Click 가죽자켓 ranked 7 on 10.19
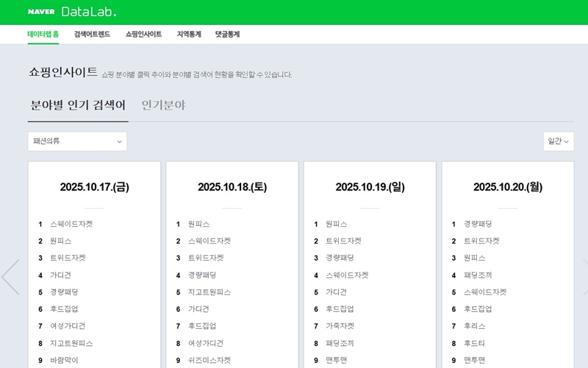Screen dimensions: 588x368 (x=340, y=326)
